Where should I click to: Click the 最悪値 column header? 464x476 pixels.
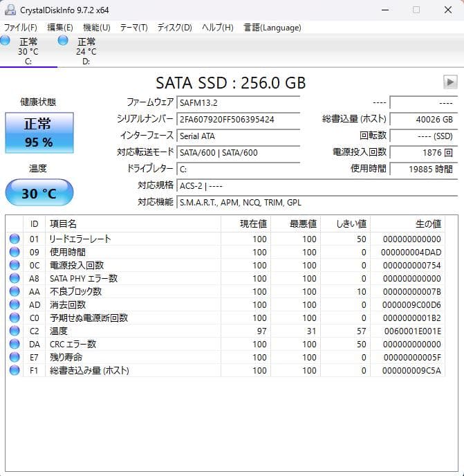295,223
